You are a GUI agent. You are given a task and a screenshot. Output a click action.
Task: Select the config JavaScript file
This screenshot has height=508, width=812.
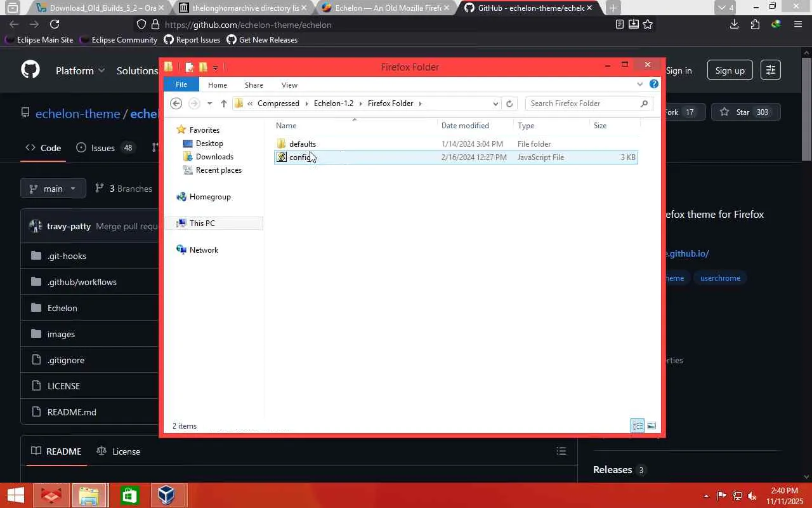tap(455, 157)
